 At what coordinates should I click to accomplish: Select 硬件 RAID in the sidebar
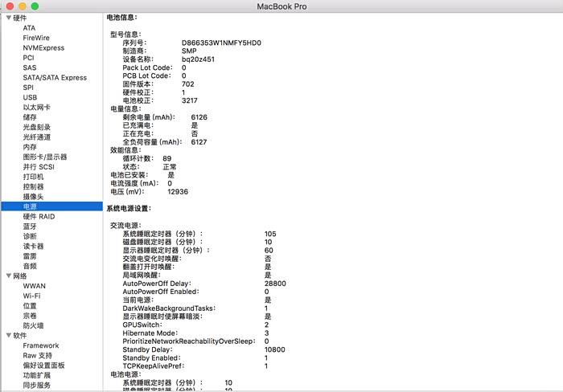pyautogui.click(x=39, y=216)
